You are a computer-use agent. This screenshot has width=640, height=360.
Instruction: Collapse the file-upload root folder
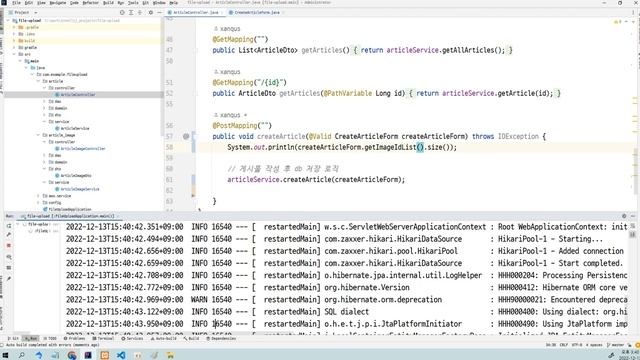tap(8, 20)
